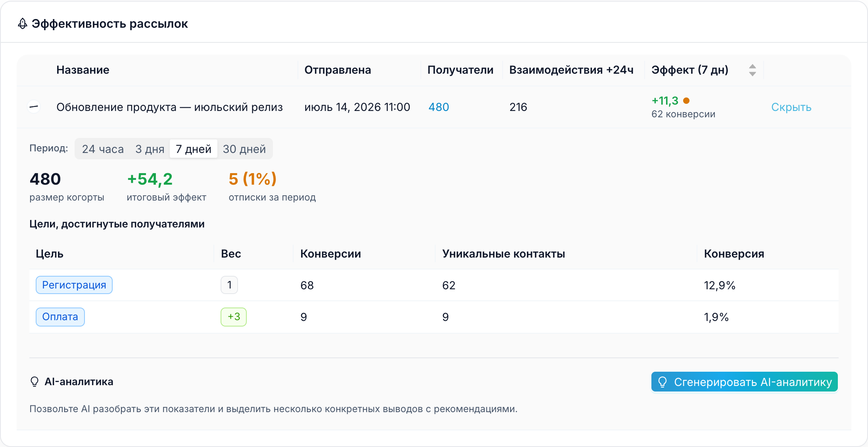Click Сгенерировать AI-аналитику button
This screenshot has width=868, height=447.
tap(744, 382)
